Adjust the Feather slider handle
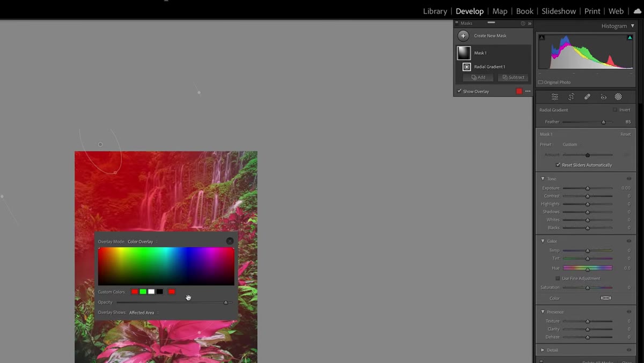 click(x=603, y=122)
